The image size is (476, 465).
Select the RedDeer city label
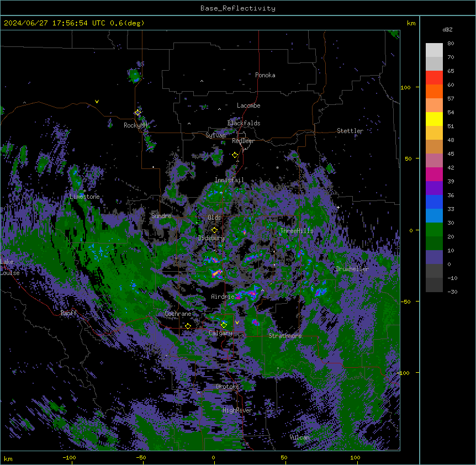click(x=243, y=141)
